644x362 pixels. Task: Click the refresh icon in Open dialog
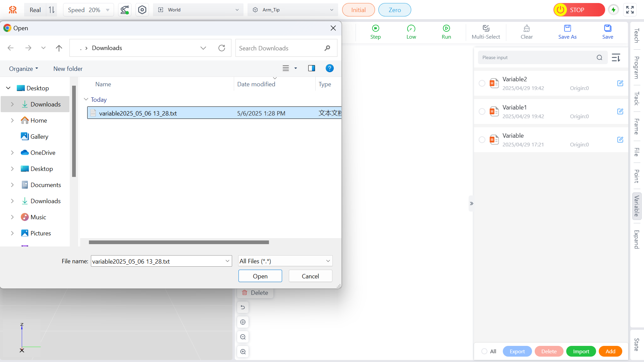[x=222, y=48]
